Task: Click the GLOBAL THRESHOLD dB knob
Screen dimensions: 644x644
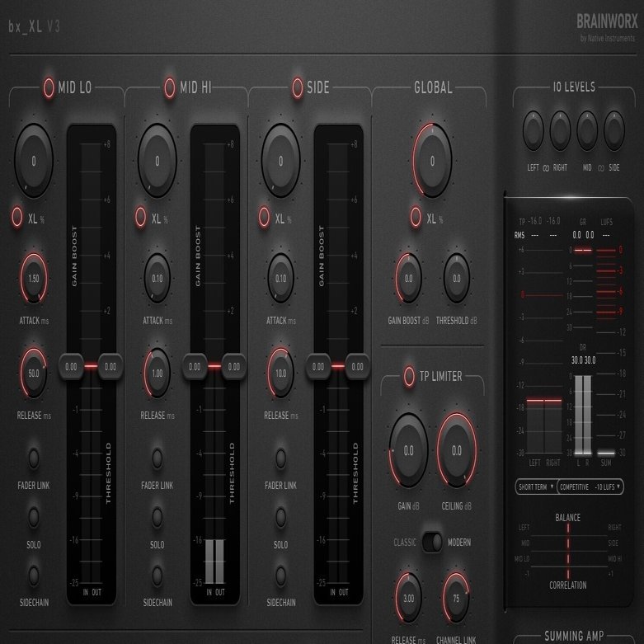Action: (x=457, y=279)
